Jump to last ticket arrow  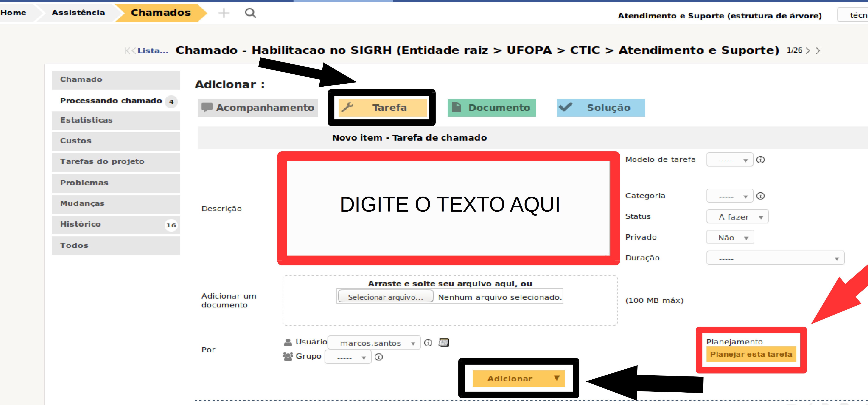tap(819, 51)
